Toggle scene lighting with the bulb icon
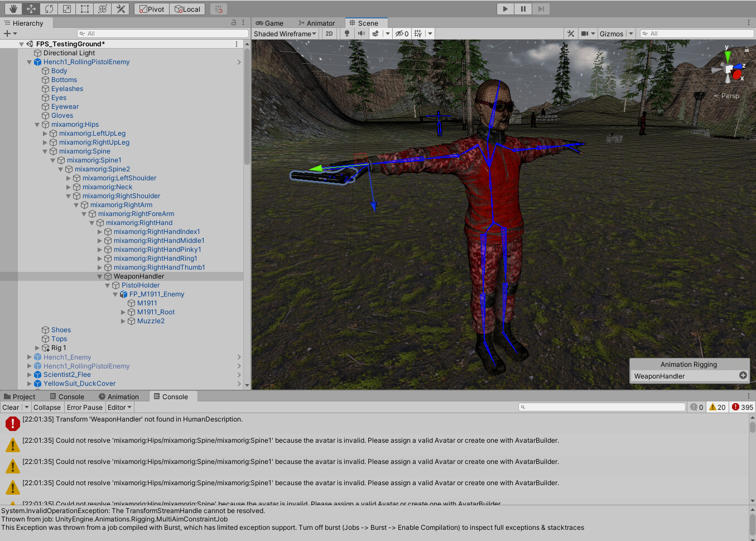This screenshot has width=756, height=541. [347, 33]
